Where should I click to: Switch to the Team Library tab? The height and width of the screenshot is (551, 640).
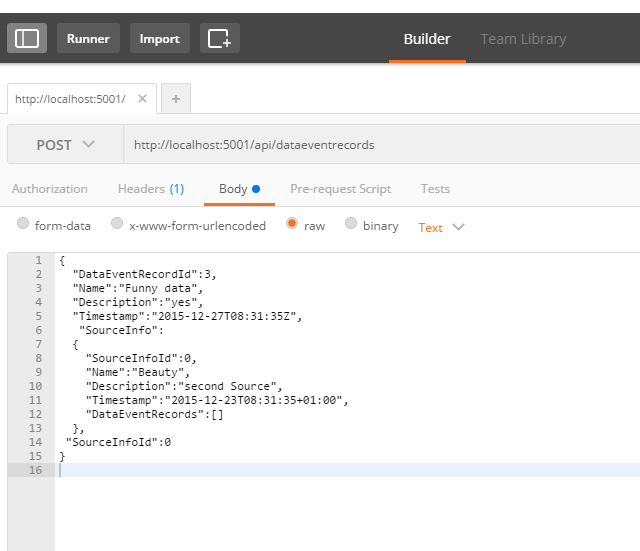pyautogui.click(x=523, y=39)
